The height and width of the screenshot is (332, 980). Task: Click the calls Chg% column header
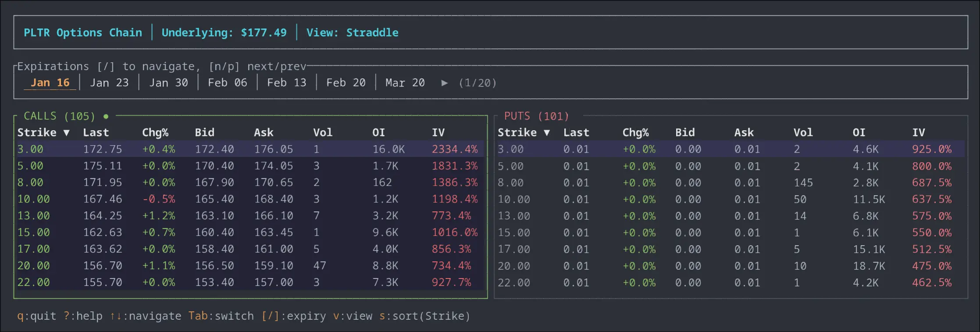[x=155, y=132]
